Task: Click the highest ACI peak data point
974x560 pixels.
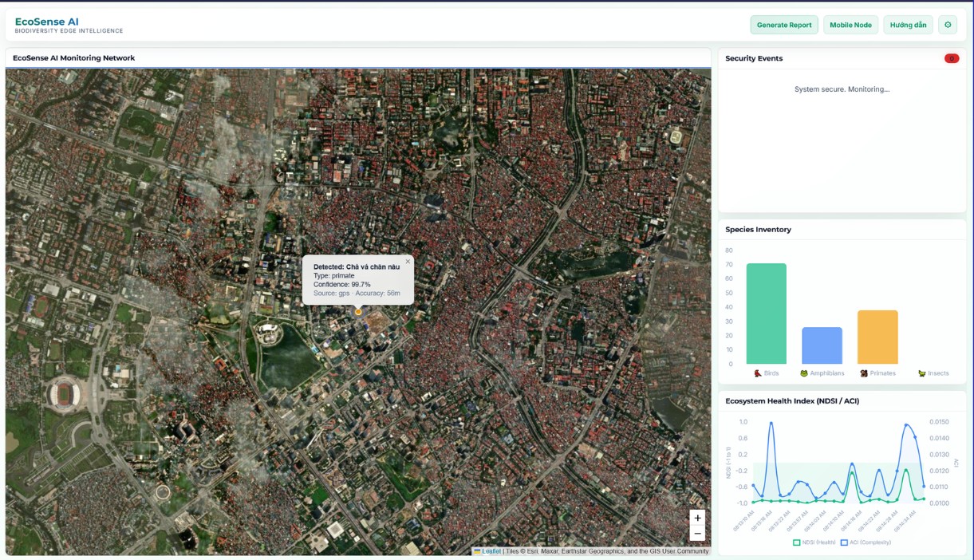Action: [771, 424]
